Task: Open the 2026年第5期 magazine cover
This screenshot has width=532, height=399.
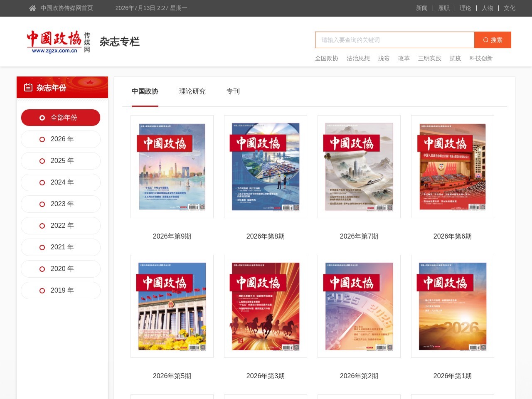Action: tap(172, 306)
